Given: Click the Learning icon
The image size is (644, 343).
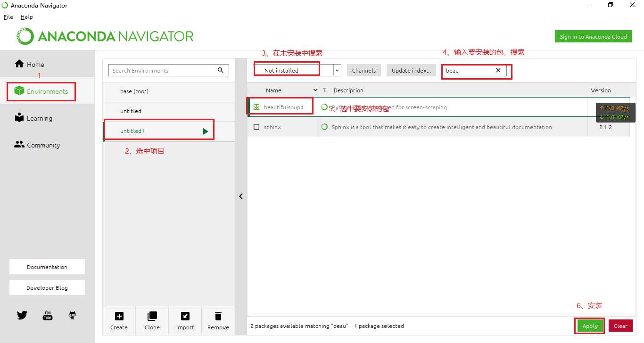Looking at the screenshot, I should coord(19,118).
